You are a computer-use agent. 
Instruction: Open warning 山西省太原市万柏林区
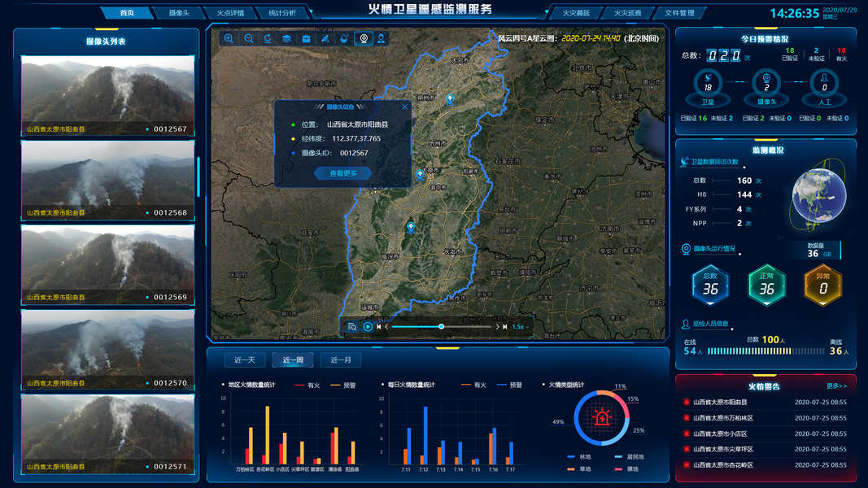766,418
